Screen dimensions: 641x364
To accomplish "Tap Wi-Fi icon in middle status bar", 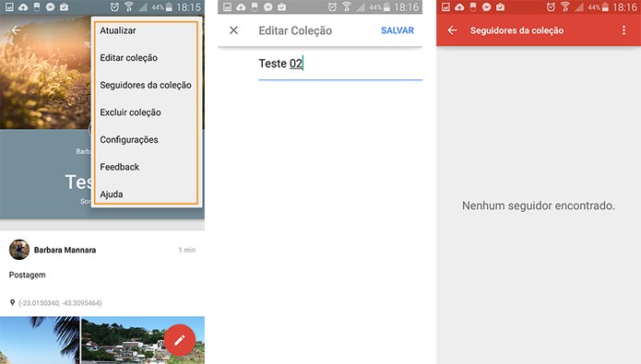I will [347, 6].
